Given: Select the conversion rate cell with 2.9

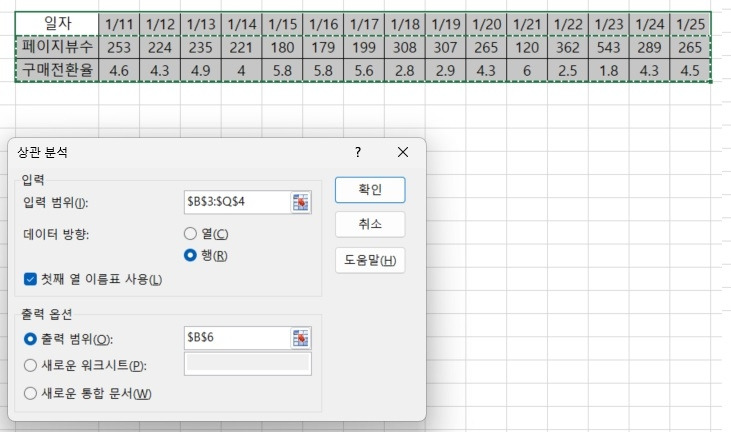Looking at the screenshot, I should click(x=446, y=70).
